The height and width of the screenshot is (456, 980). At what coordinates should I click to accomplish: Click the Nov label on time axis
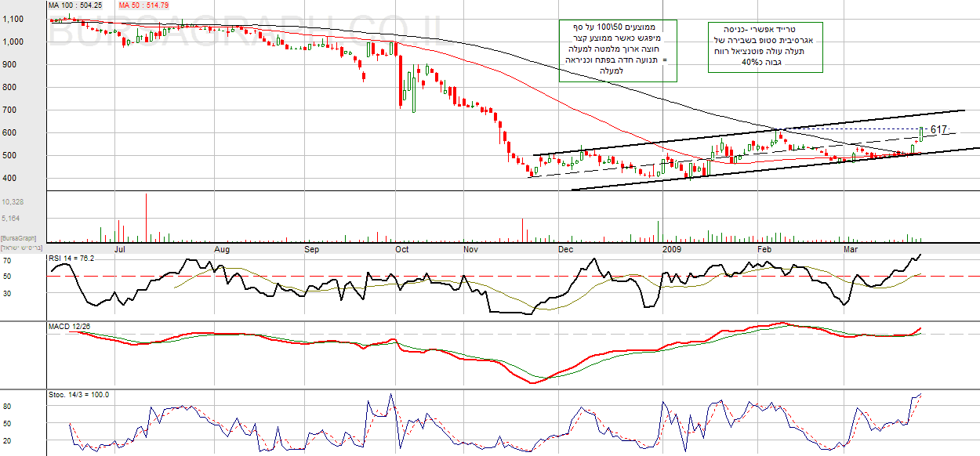pos(472,250)
